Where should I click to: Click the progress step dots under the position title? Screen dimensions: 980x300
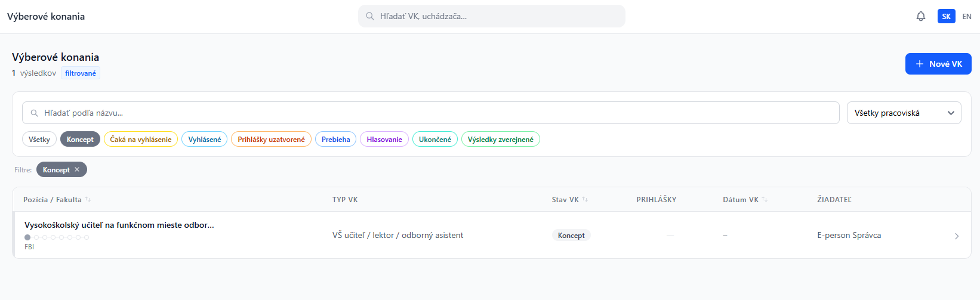[x=57, y=237]
